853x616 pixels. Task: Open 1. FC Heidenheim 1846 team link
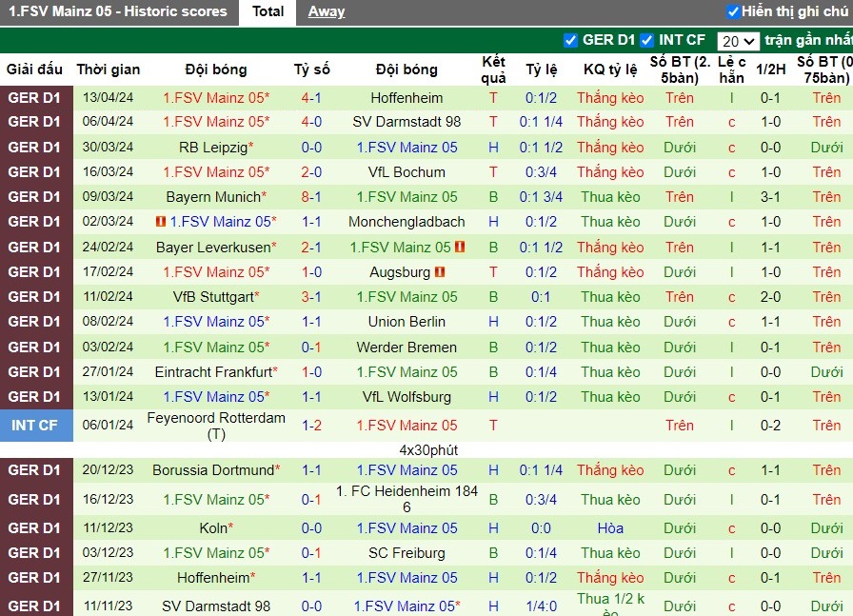(x=407, y=499)
